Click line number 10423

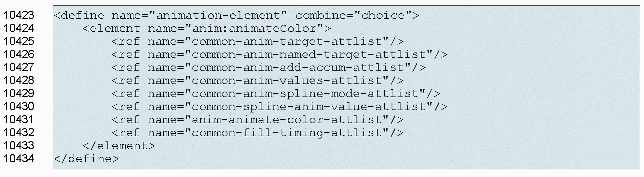(x=19, y=15)
